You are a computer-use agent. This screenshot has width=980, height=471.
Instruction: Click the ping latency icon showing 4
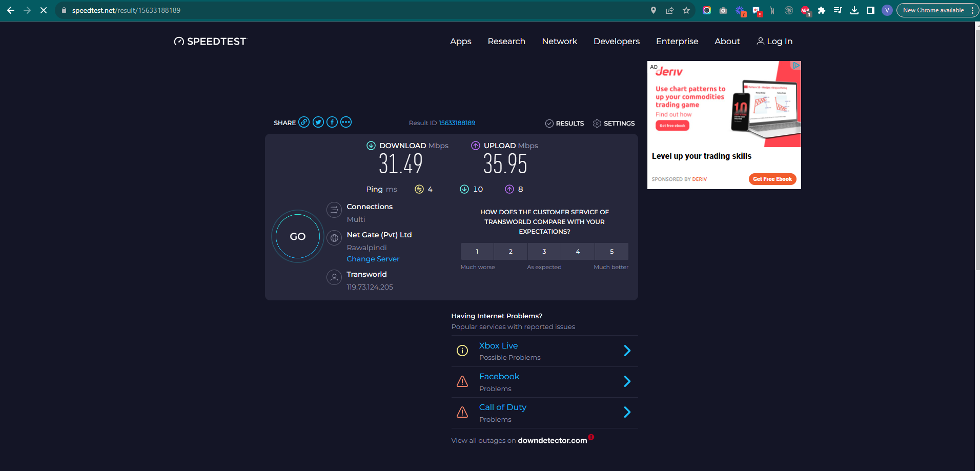click(419, 189)
